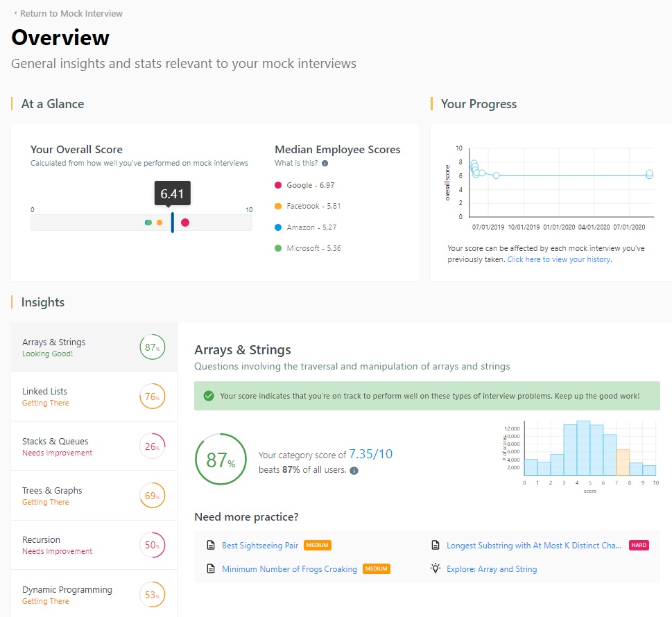Click the Looking Good! status text
The image size is (672, 617).
click(x=48, y=354)
